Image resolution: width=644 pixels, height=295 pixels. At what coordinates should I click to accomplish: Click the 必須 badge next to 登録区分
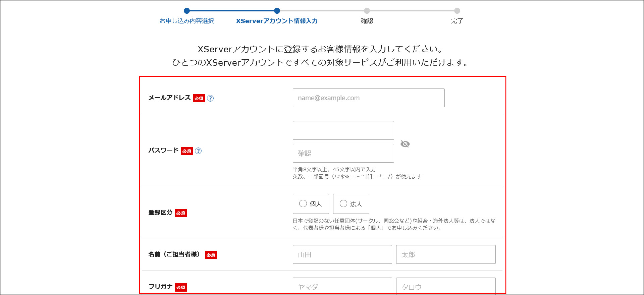tap(181, 213)
